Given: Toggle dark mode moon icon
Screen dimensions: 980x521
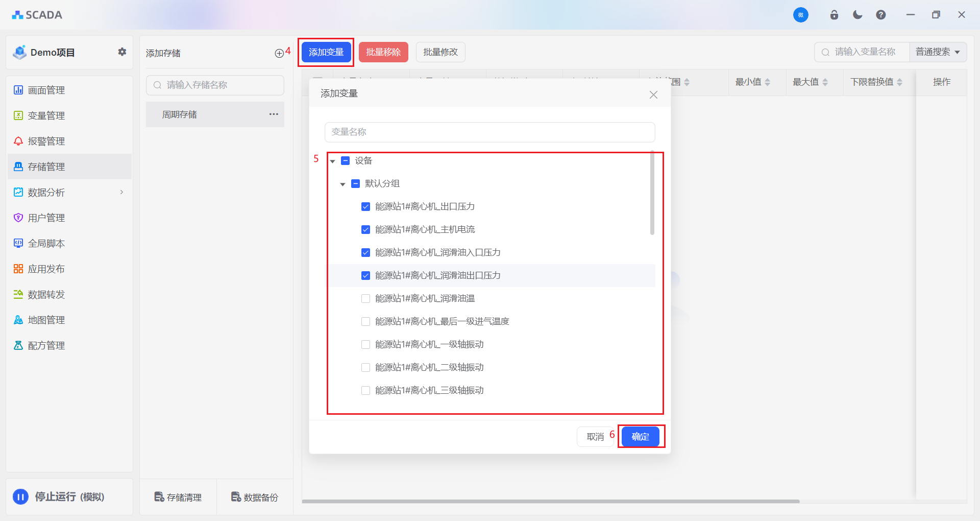Looking at the screenshot, I should pyautogui.click(x=857, y=15).
